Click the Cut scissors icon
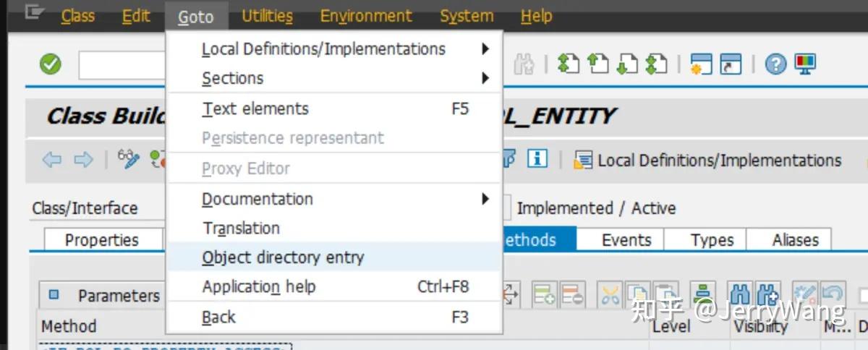Image resolution: width=868 pixels, height=350 pixels. 611,294
